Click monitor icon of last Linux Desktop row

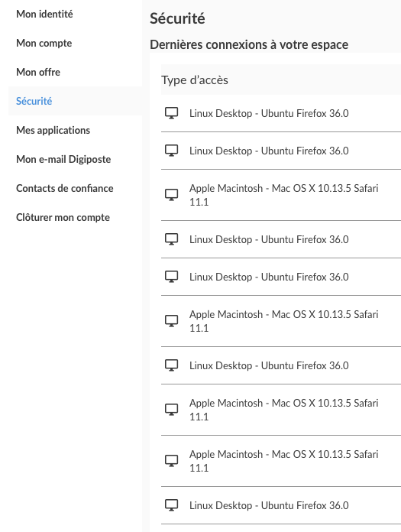click(172, 505)
